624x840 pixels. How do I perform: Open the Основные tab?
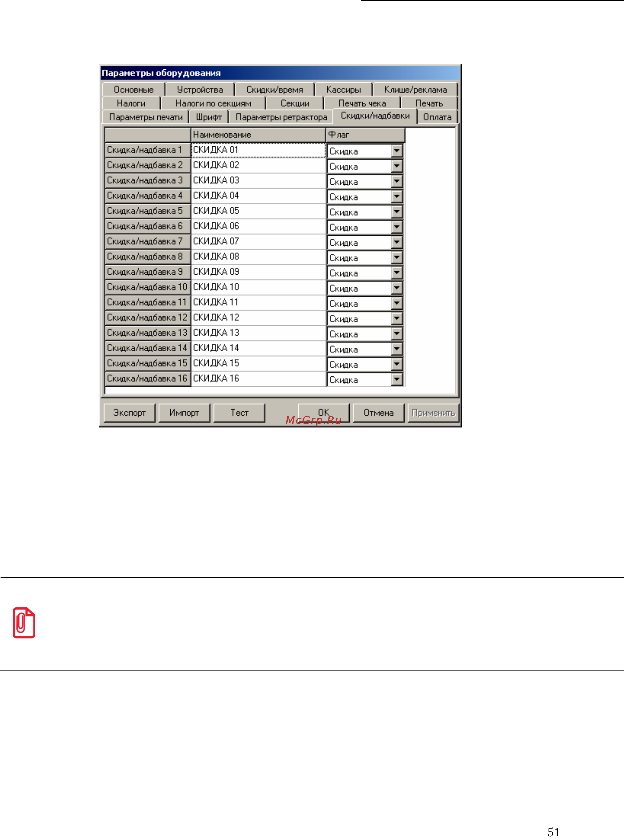pyautogui.click(x=134, y=89)
